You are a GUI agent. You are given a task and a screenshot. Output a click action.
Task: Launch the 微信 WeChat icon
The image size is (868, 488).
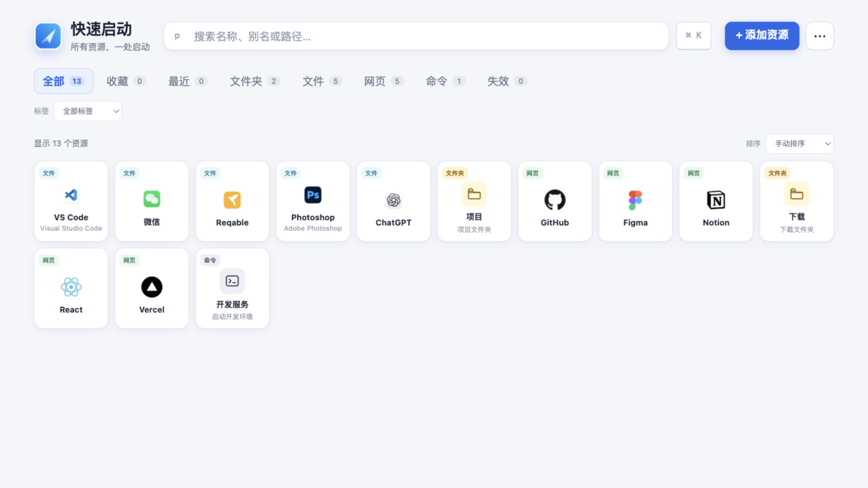point(152,199)
